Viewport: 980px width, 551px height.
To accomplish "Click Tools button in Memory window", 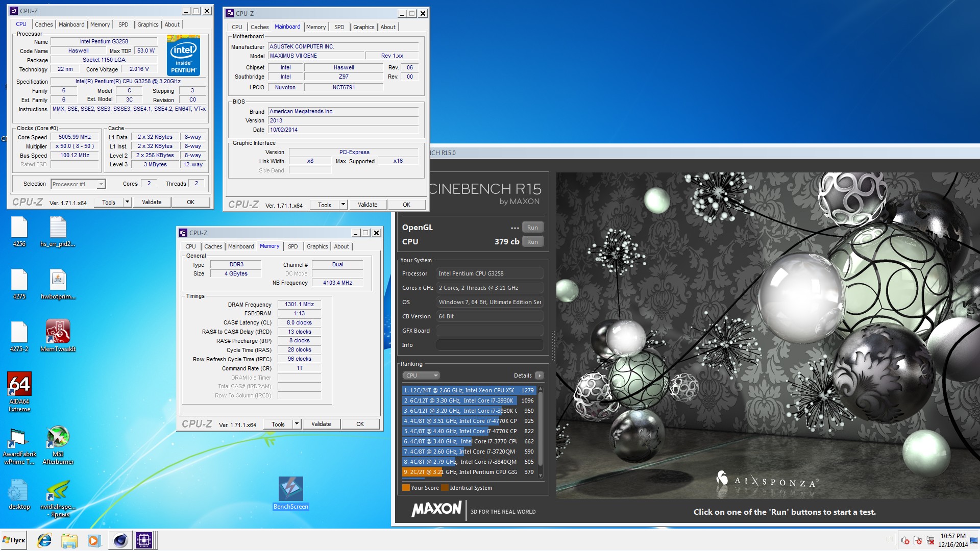I will point(278,424).
